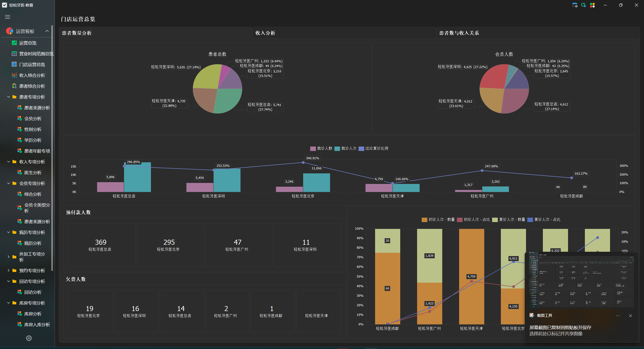
Task: Collapse the 运营看板 section
Action: point(47,31)
